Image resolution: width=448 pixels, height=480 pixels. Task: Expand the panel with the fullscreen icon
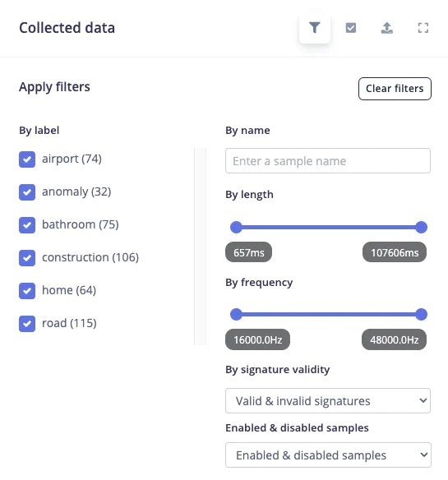pos(423,28)
